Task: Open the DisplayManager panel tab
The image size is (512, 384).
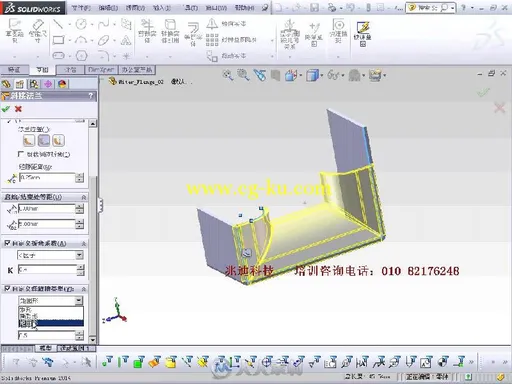Action: [x=62, y=84]
